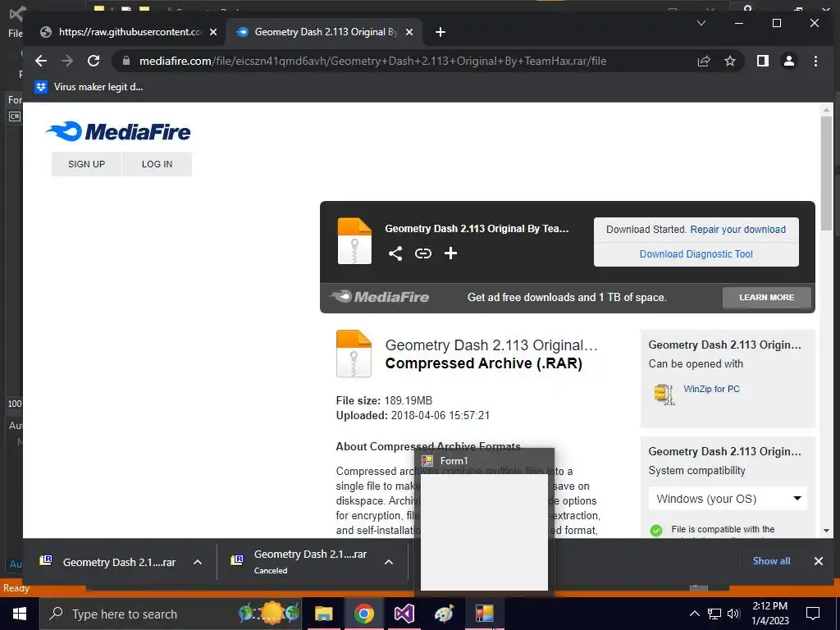Image resolution: width=840 pixels, height=630 pixels.
Task: Click SIGN UP button
Action: (87, 164)
